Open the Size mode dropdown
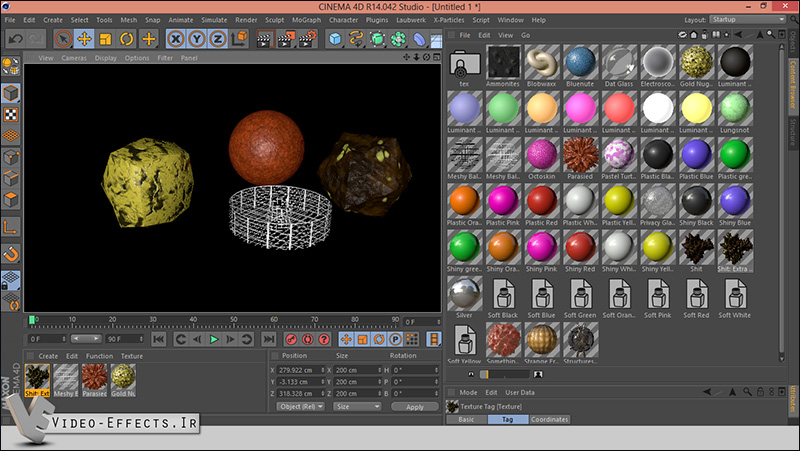 [x=357, y=407]
